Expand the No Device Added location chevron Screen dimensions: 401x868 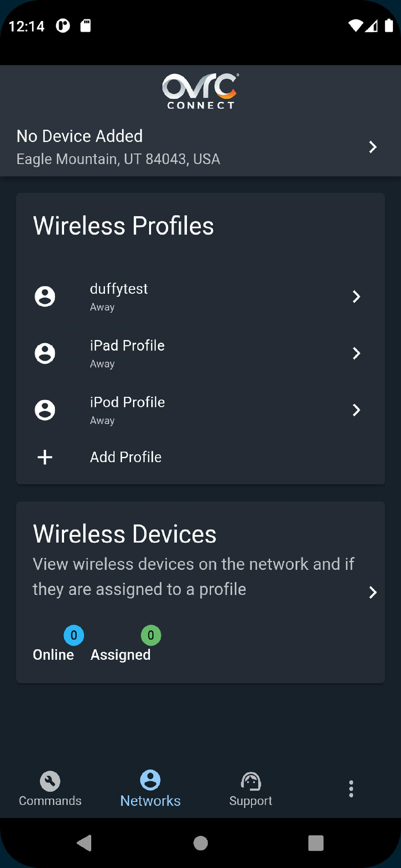tap(372, 147)
